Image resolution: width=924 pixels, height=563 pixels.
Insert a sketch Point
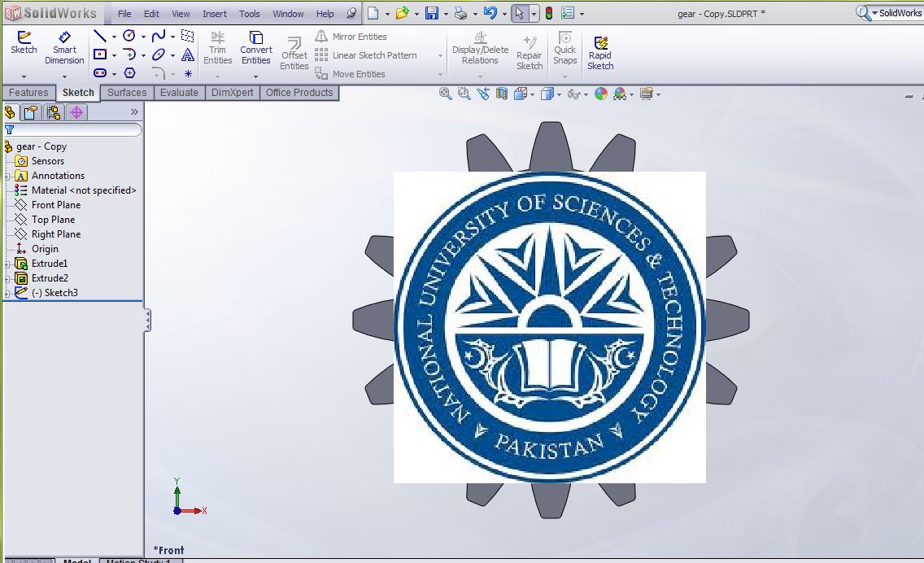tap(188, 74)
